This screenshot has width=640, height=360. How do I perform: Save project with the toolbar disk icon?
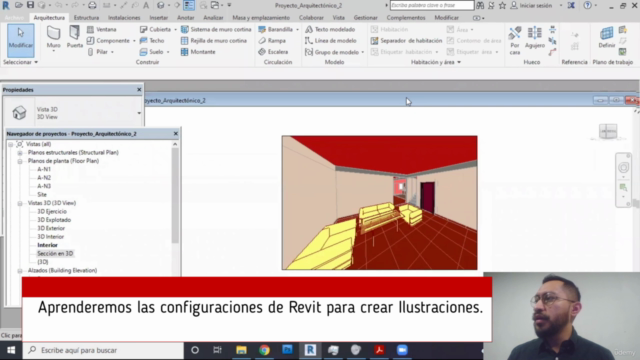[30, 5]
